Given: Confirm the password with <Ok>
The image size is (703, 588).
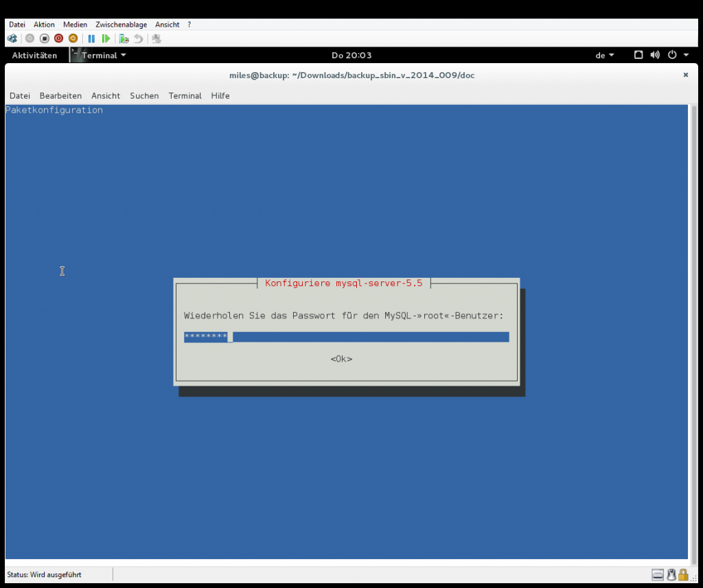Looking at the screenshot, I should click(x=341, y=359).
